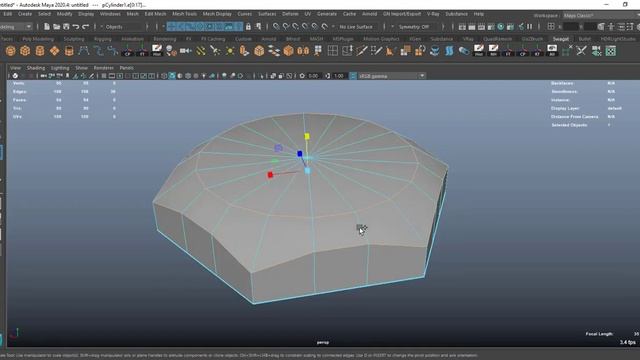The image size is (640, 360).
Task: Open the Workspace Maya Classic dropdown
Action: (x=600, y=16)
